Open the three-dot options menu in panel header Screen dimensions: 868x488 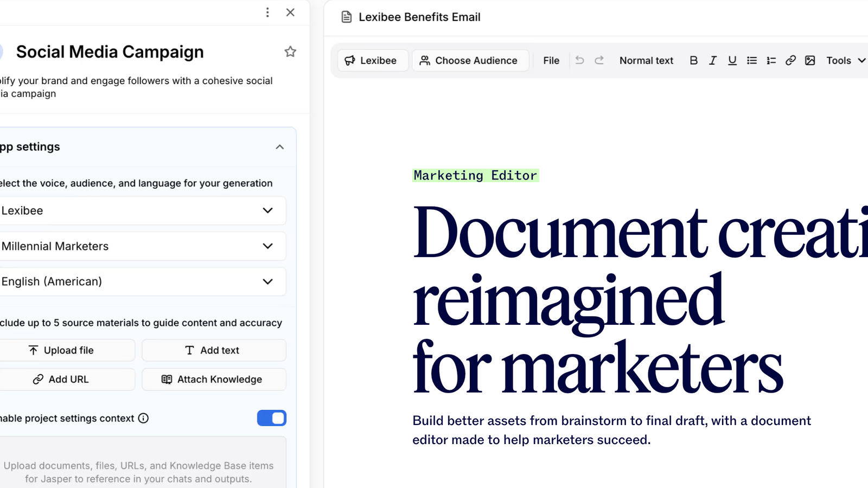[x=267, y=12]
